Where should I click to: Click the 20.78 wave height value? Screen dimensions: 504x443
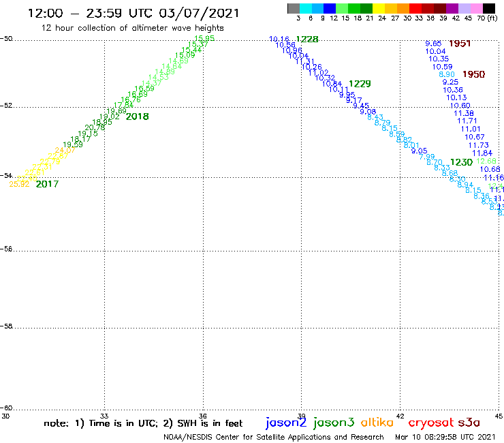[x=95, y=127]
